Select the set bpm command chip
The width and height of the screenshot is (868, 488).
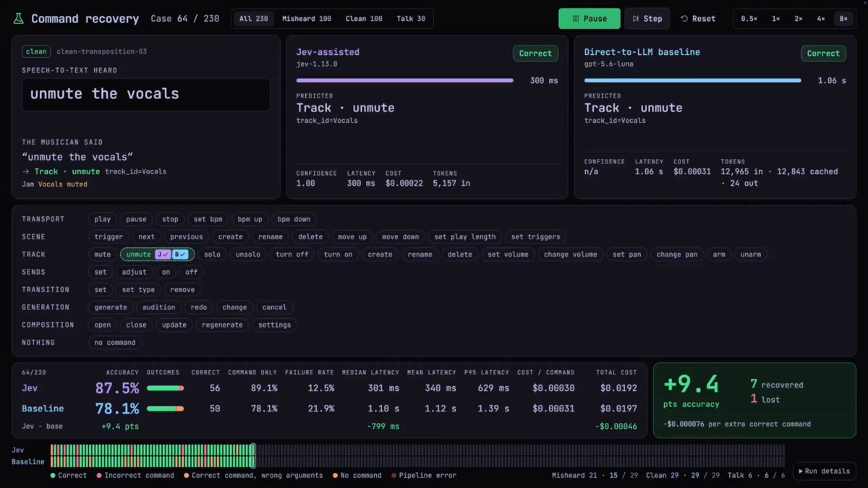[208, 219]
